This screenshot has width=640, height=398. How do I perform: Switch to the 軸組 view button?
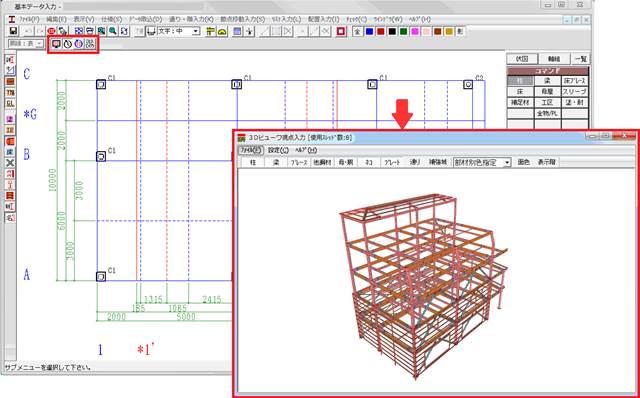[x=553, y=59]
